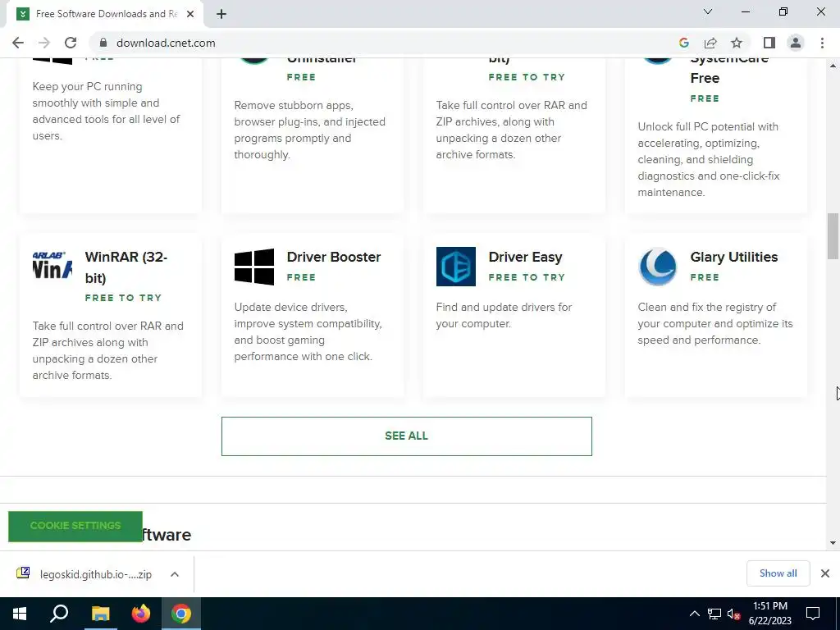The image size is (840, 630).
Task: Expand the download item options chevron
Action: pyautogui.click(x=174, y=574)
